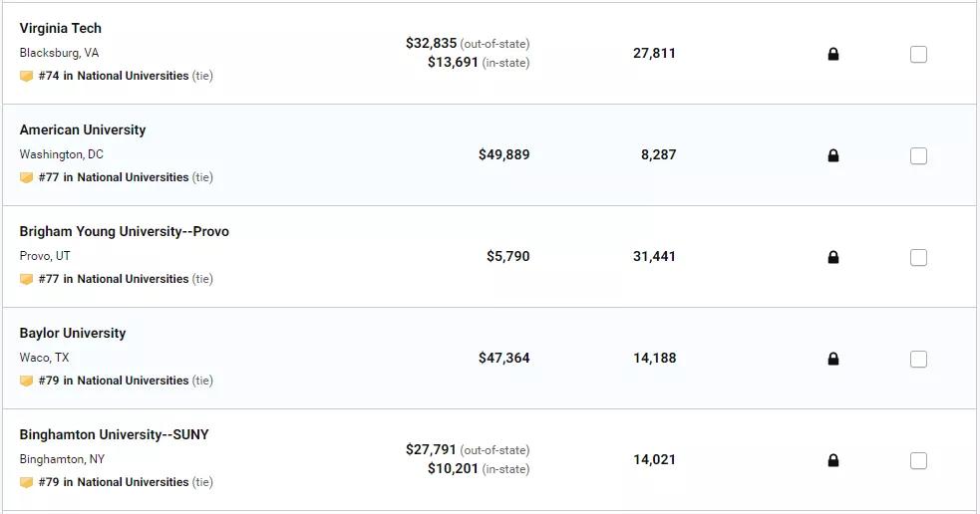Mark the Binghamton University--SUNY checkbox
The image size is (980, 514).
tap(918, 461)
